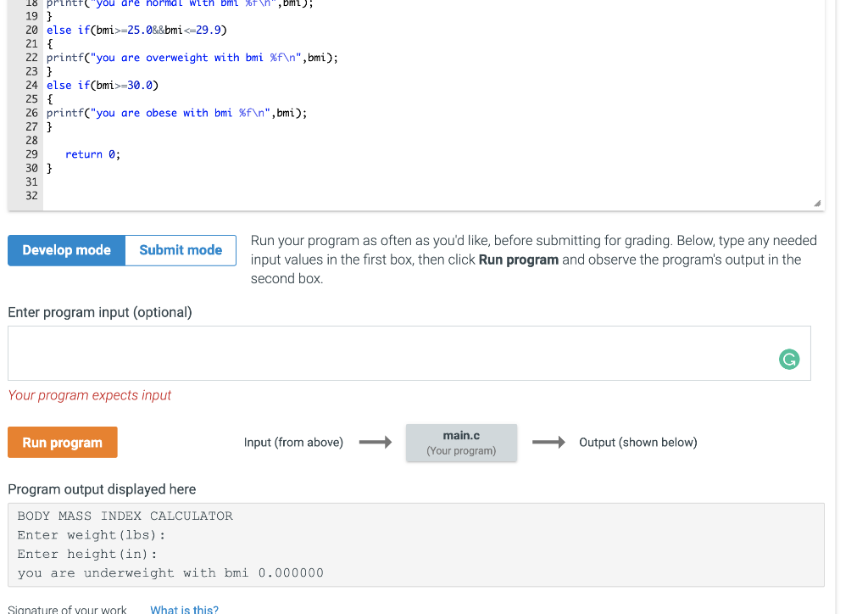Switch to the Submit mode tab
The image size is (868, 614).
click(x=180, y=250)
